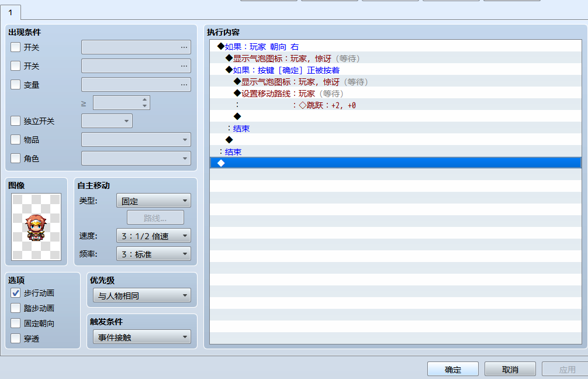Select first 显示气泡图标：玩家，惊讶 row

click(395, 58)
